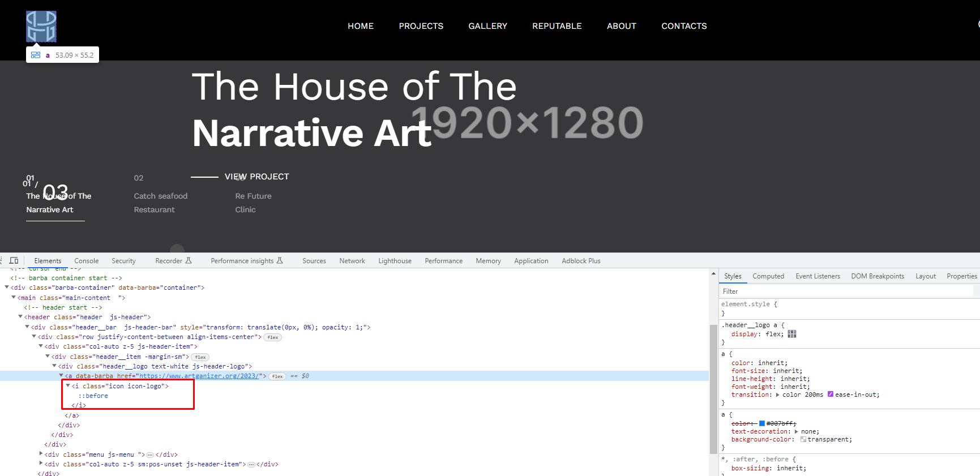Screen dimensions: 980x476
Task: Collapse the header__bar div node
Action: point(27,327)
